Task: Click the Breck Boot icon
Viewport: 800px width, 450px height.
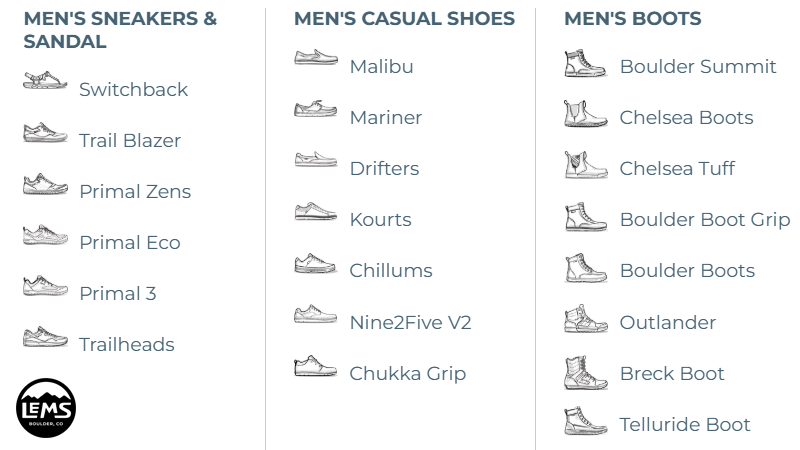Action: click(x=585, y=372)
